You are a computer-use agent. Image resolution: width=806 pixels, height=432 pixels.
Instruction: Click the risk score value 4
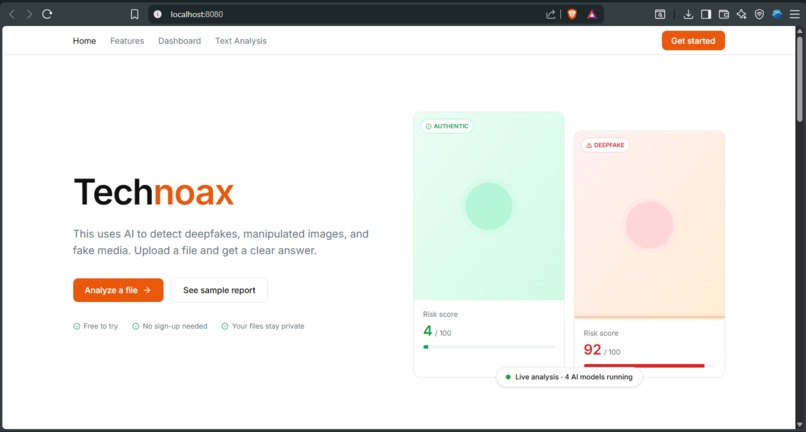[x=428, y=330]
